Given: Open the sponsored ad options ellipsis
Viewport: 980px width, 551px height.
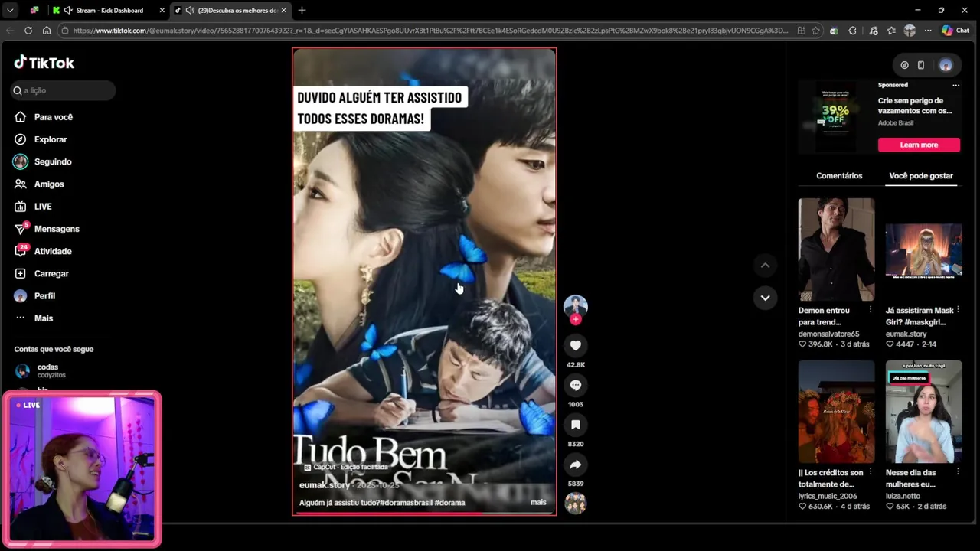Looking at the screenshot, I should [x=955, y=85].
